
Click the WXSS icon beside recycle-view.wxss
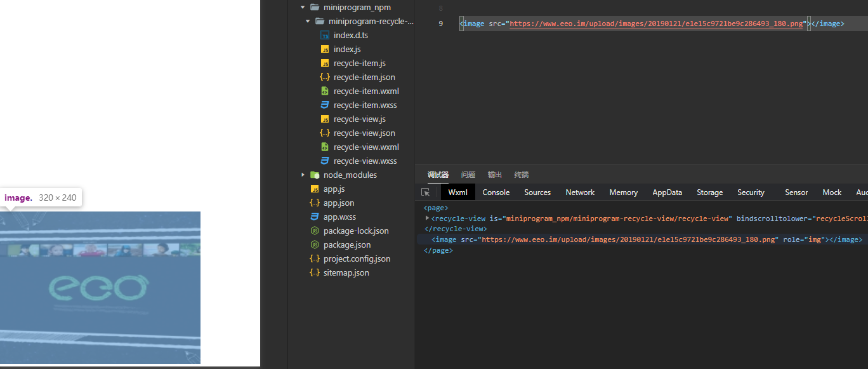point(325,161)
